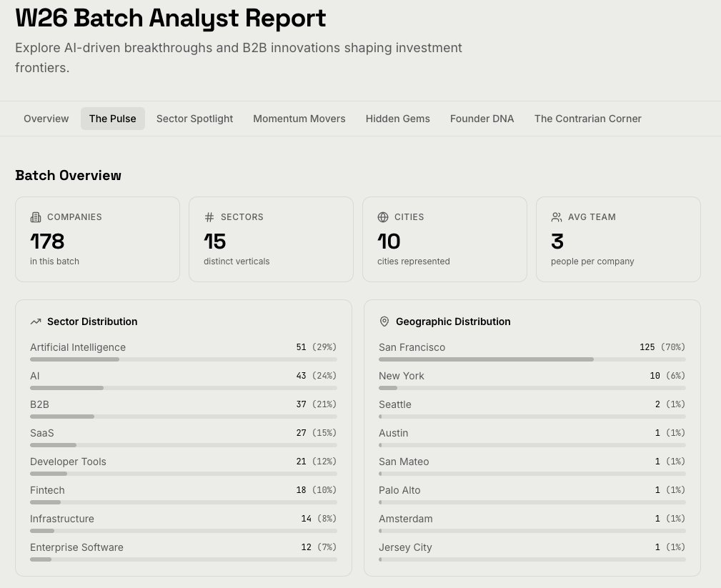Click the Companies building icon

point(36,217)
